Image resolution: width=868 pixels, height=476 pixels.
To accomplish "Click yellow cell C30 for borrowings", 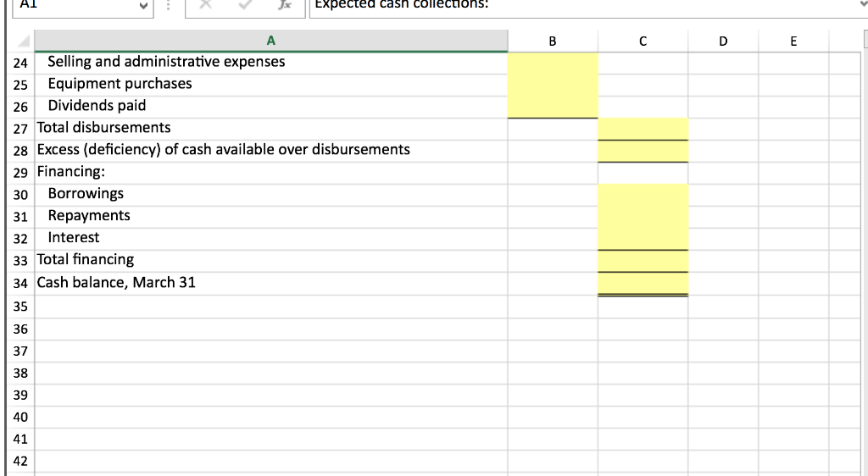I will point(643,195).
